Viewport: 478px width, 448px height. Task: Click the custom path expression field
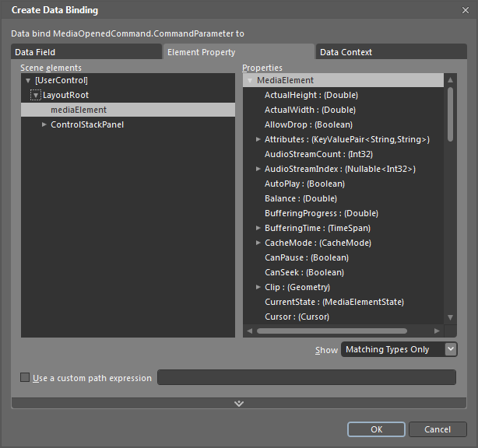click(x=307, y=377)
